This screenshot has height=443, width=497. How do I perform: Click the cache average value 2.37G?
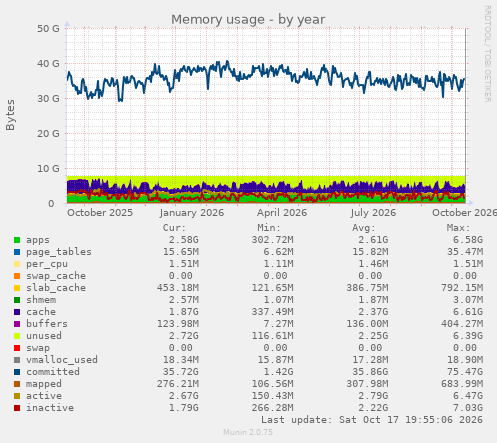[x=373, y=312]
